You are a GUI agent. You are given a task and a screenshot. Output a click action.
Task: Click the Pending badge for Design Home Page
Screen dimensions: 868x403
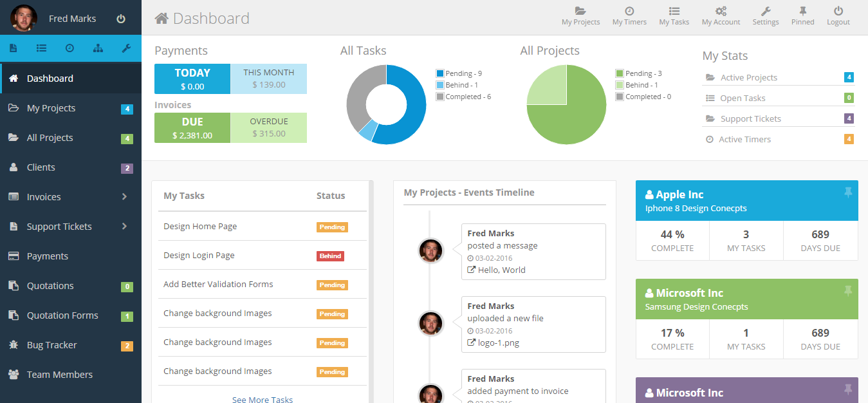coord(332,227)
